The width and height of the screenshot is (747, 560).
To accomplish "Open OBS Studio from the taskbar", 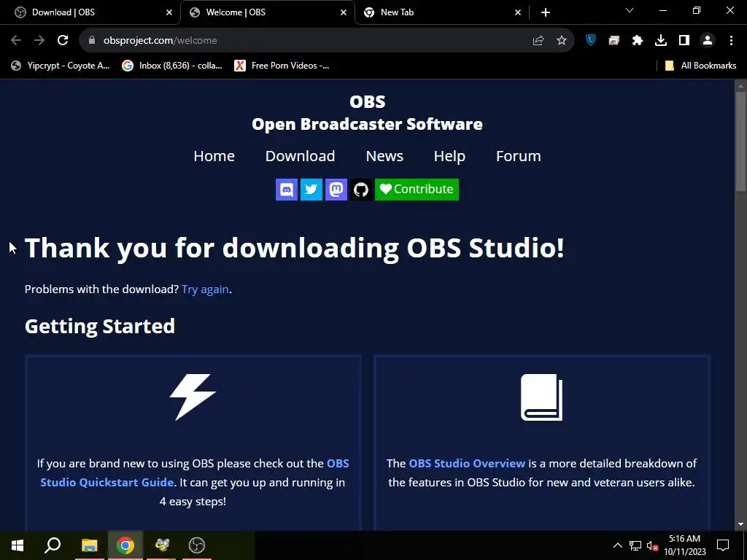I will [x=197, y=545].
